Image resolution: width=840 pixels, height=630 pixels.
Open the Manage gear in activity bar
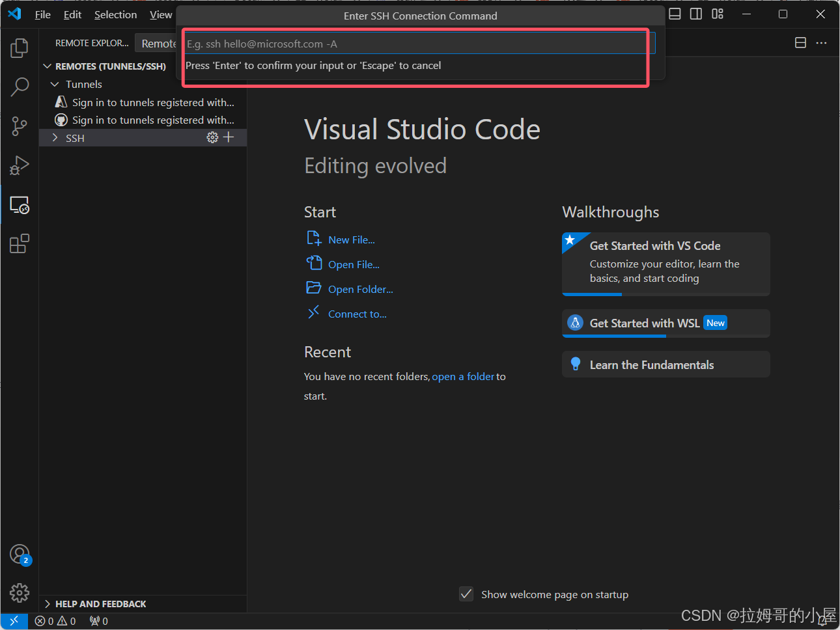pyautogui.click(x=20, y=593)
